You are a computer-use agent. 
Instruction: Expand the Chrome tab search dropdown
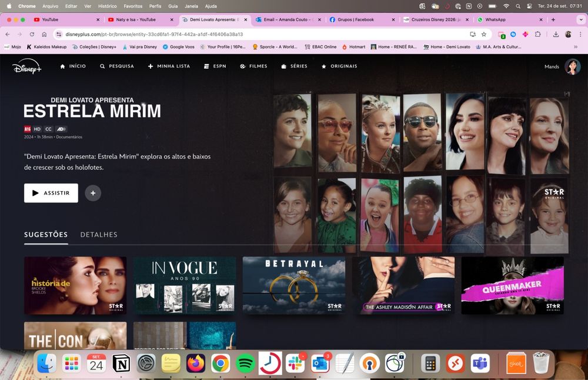coord(581,19)
